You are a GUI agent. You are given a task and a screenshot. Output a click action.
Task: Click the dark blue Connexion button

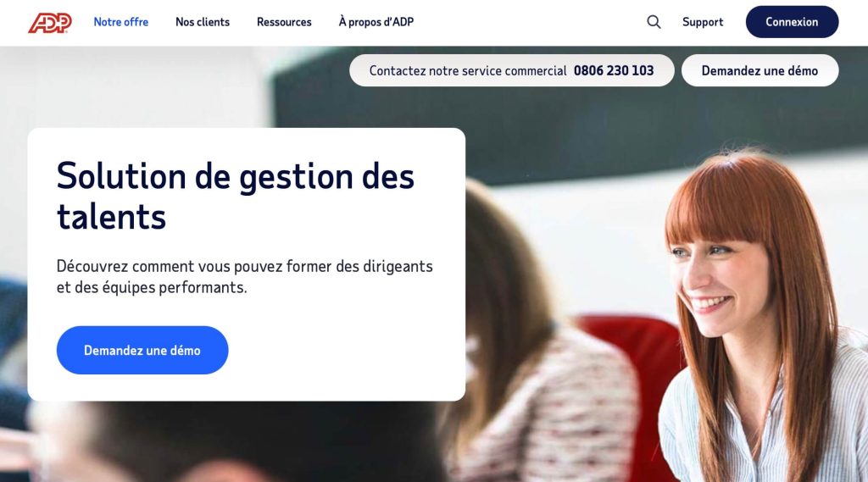pos(792,22)
